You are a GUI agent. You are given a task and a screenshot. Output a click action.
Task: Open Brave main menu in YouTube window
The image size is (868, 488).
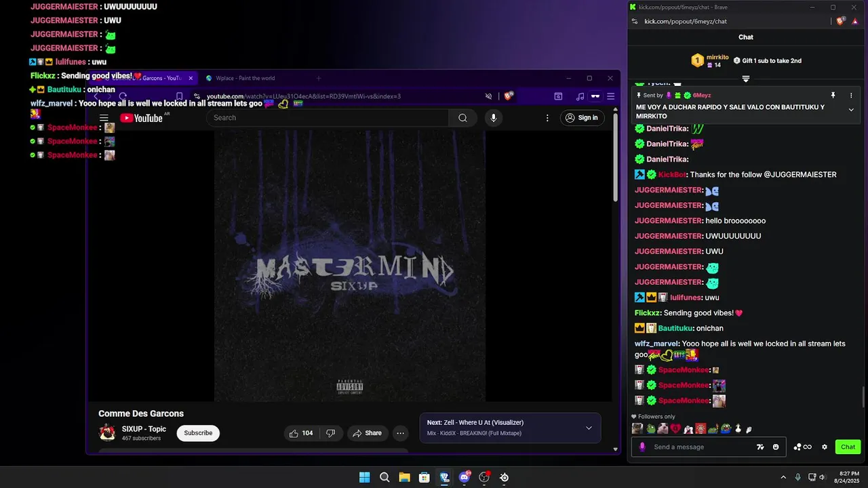(610, 96)
